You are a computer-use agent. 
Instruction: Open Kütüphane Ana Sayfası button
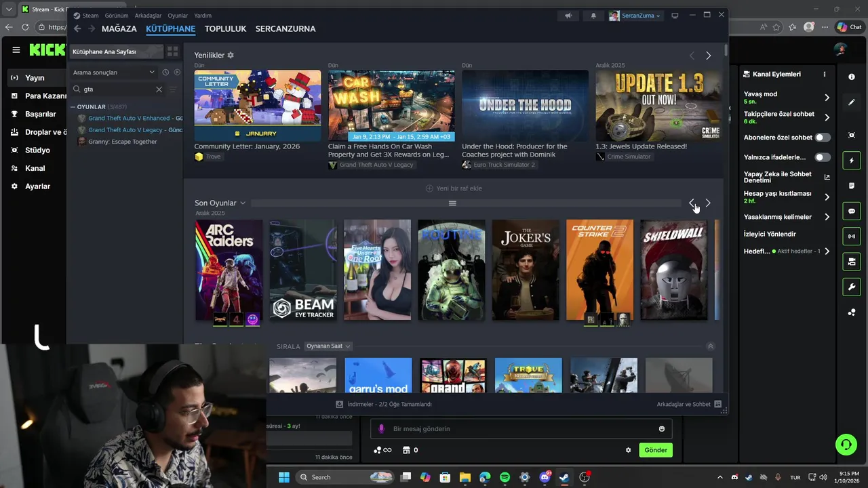coord(117,52)
